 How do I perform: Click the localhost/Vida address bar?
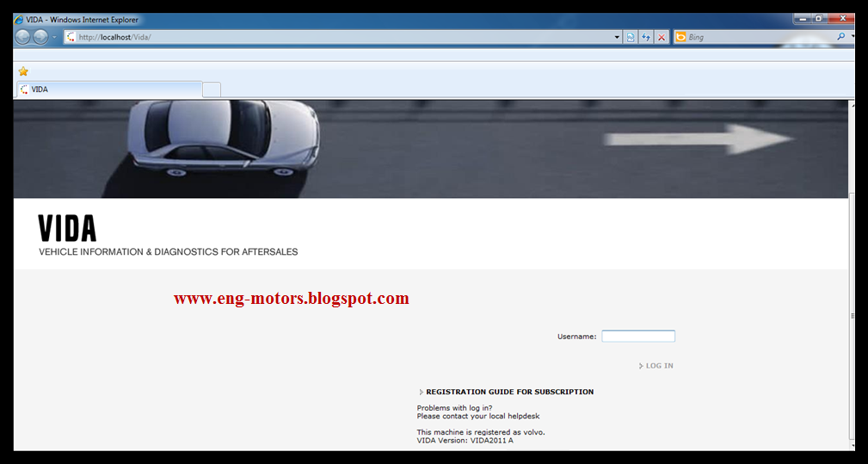[x=339, y=37]
